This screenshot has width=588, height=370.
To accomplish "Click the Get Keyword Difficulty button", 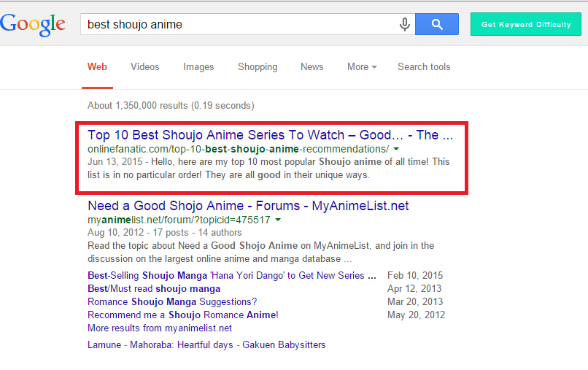I will coord(526,24).
